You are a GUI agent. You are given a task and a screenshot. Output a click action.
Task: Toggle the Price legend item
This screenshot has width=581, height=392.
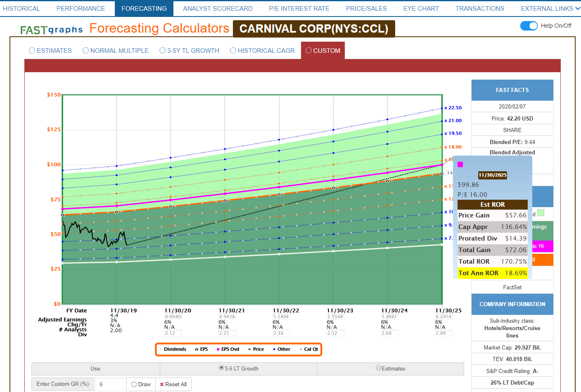(x=256, y=349)
